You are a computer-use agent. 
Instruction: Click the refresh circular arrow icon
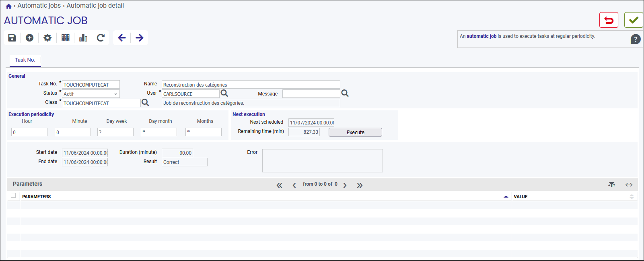101,38
